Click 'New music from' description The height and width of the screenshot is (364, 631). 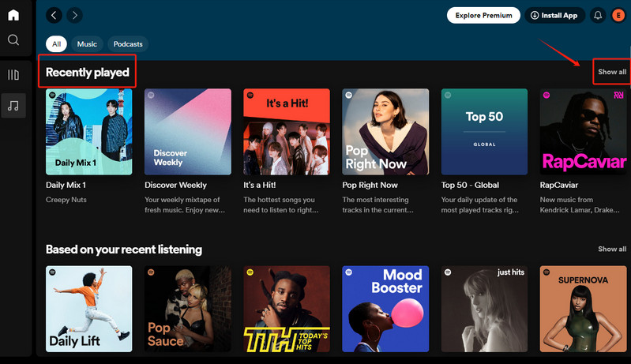[566, 200]
